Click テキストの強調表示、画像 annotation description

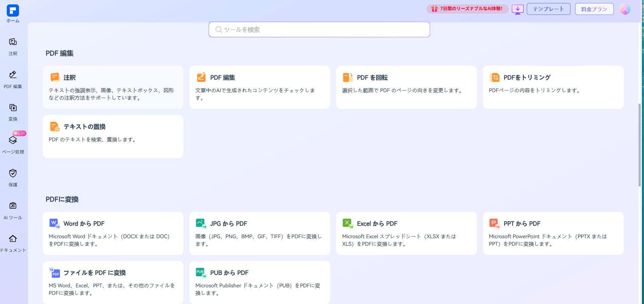click(x=111, y=94)
